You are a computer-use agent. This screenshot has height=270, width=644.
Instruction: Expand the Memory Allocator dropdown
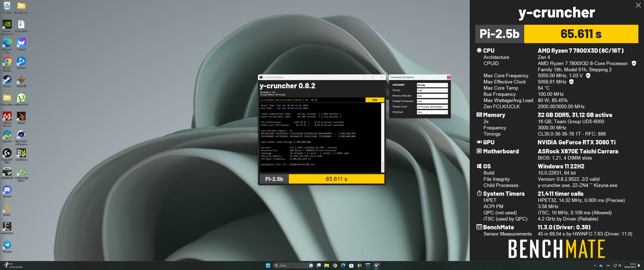pos(432,96)
